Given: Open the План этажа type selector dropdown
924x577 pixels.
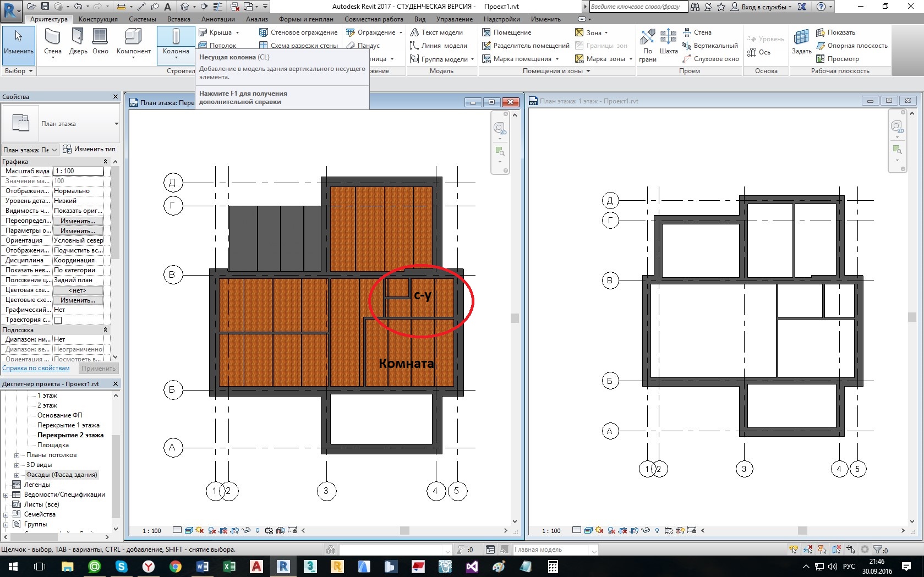Looking at the screenshot, I should [x=116, y=124].
